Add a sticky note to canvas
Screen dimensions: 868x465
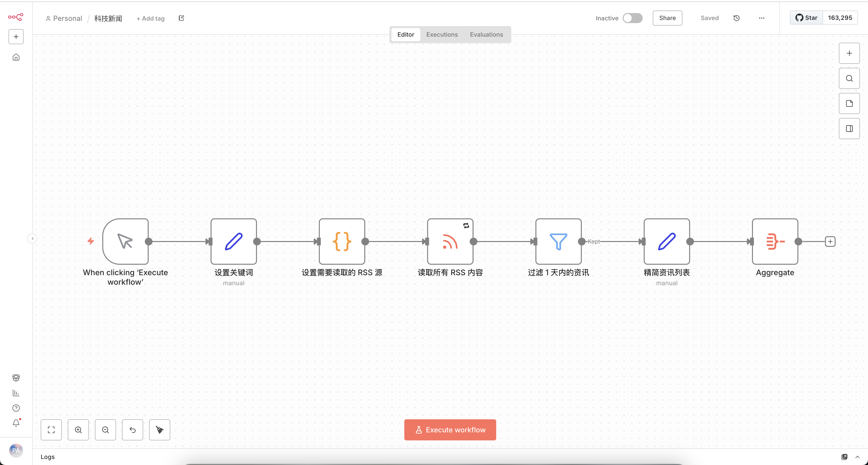tap(849, 103)
